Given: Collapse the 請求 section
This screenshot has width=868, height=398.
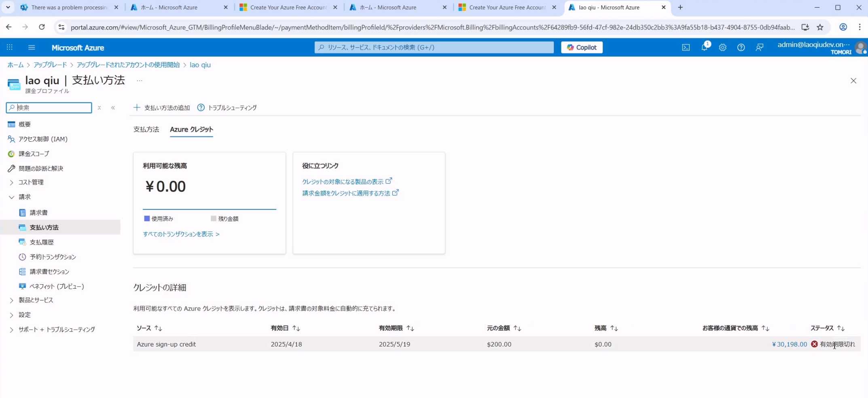Looking at the screenshot, I should [x=11, y=197].
